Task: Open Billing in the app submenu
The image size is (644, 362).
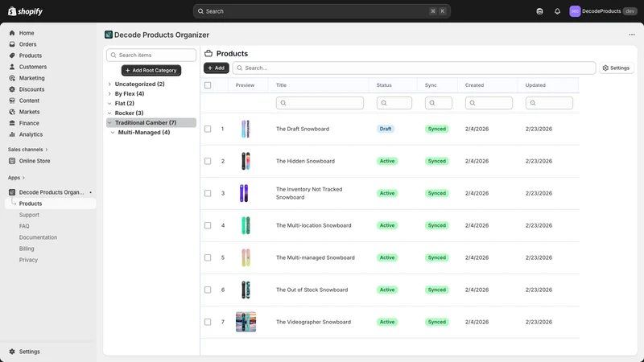Action: tap(27, 249)
